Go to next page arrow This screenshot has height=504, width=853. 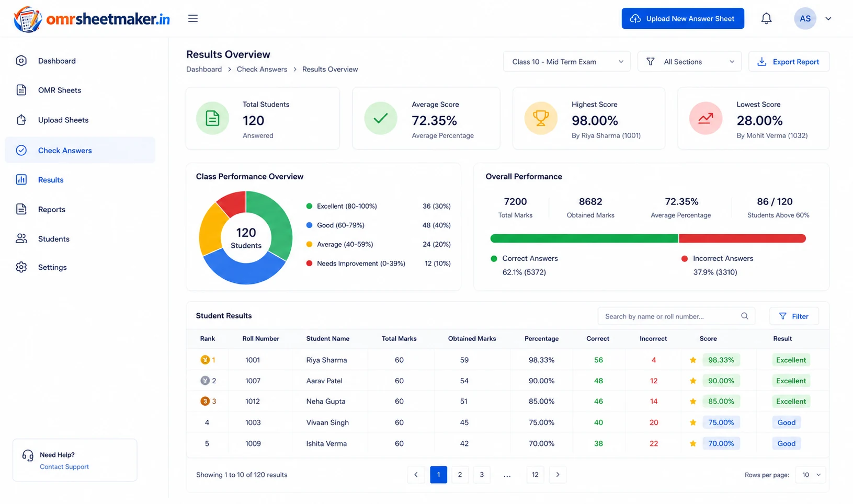pos(558,475)
